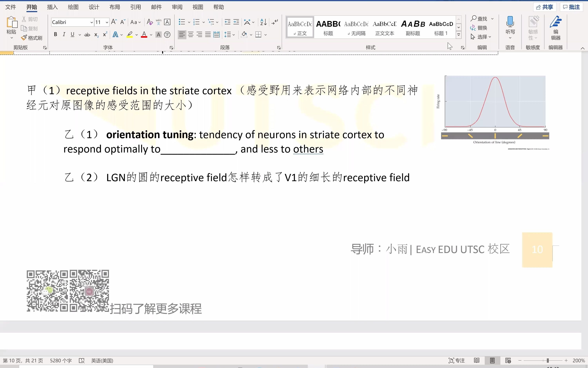The image size is (588, 368).
Task: Apply red font color
Action: click(144, 35)
